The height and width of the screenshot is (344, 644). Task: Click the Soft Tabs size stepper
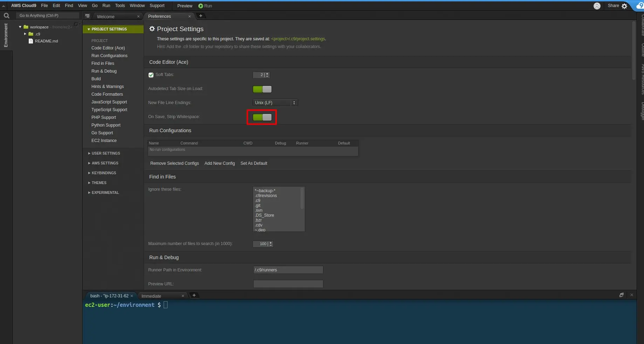[267, 75]
